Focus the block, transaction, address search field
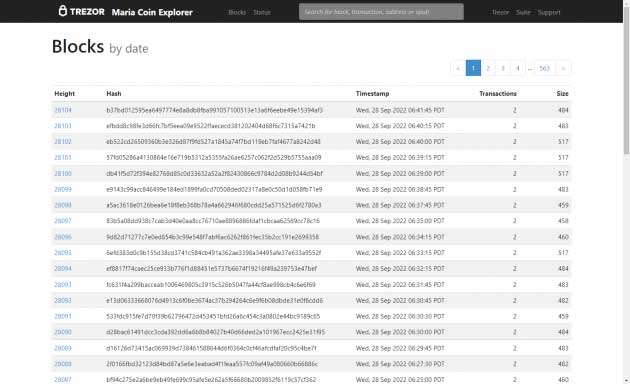Screen dimensions: 630x384 381,12
